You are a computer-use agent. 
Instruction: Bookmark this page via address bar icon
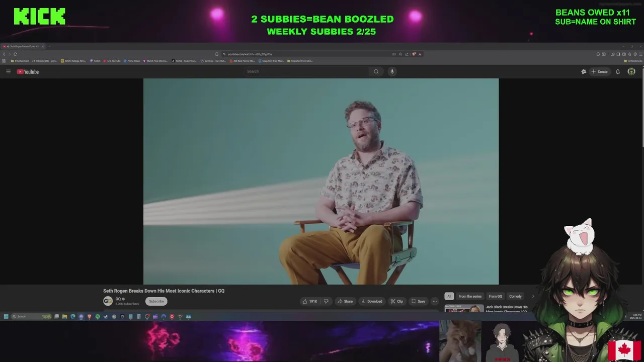[217, 54]
